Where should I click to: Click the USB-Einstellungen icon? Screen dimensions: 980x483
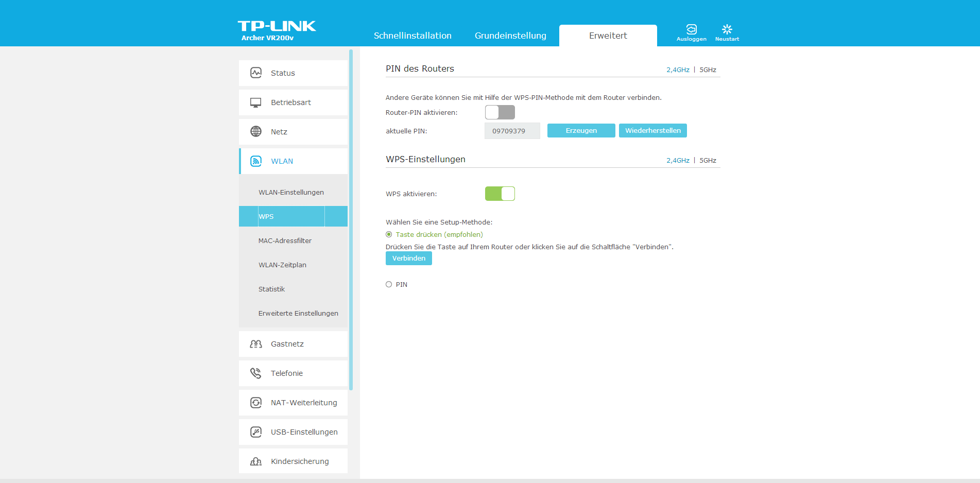click(256, 432)
